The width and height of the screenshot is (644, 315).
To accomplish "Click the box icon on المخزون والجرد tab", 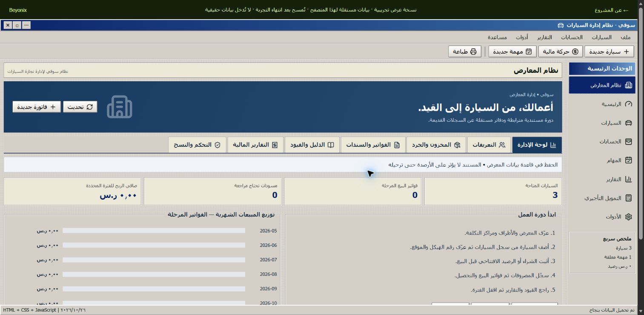I will (458, 145).
